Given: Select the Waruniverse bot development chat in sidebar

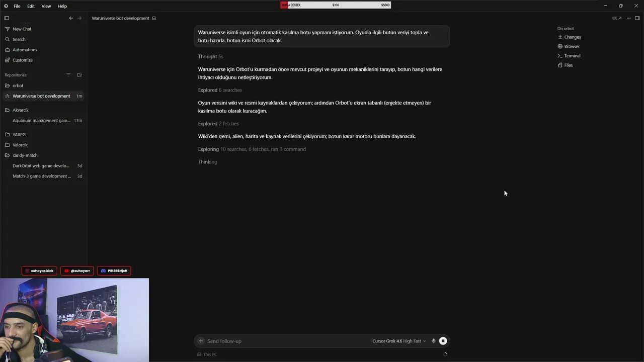Looking at the screenshot, I should pos(43,96).
